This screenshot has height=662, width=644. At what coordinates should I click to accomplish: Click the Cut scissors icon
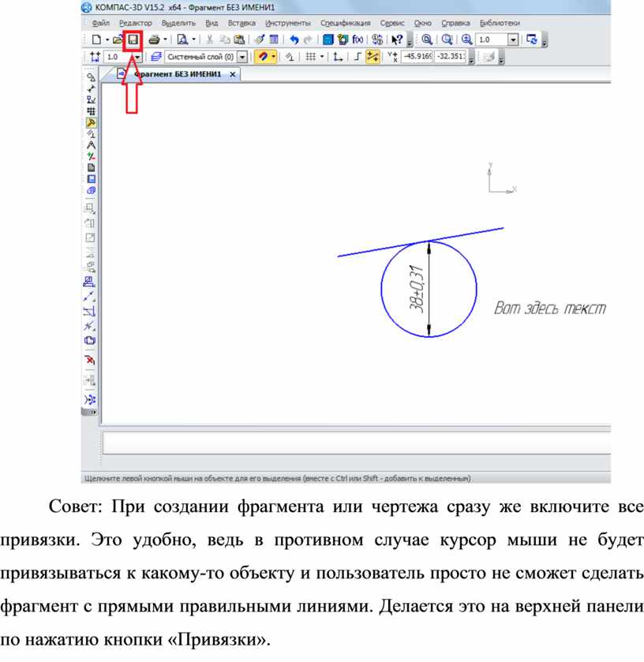210,39
